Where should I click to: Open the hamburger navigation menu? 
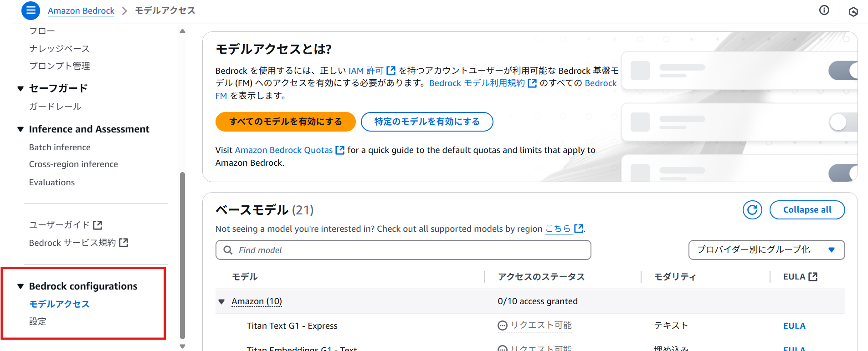(x=31, y=10)
